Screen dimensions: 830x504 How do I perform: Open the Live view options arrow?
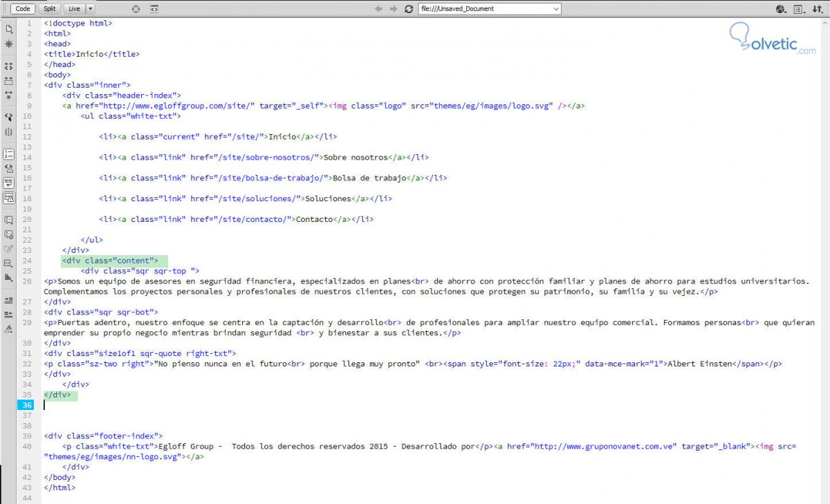click(91, 9)
